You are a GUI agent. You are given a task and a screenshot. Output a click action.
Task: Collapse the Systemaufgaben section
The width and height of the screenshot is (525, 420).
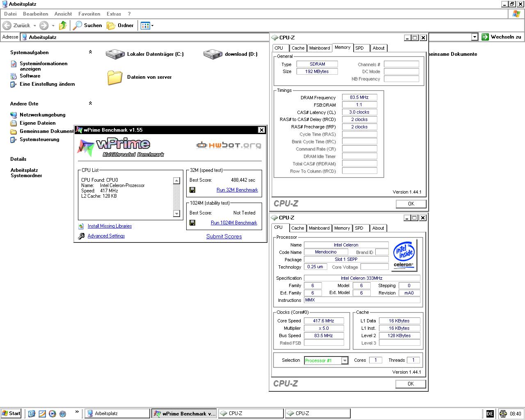click(90, 52)
